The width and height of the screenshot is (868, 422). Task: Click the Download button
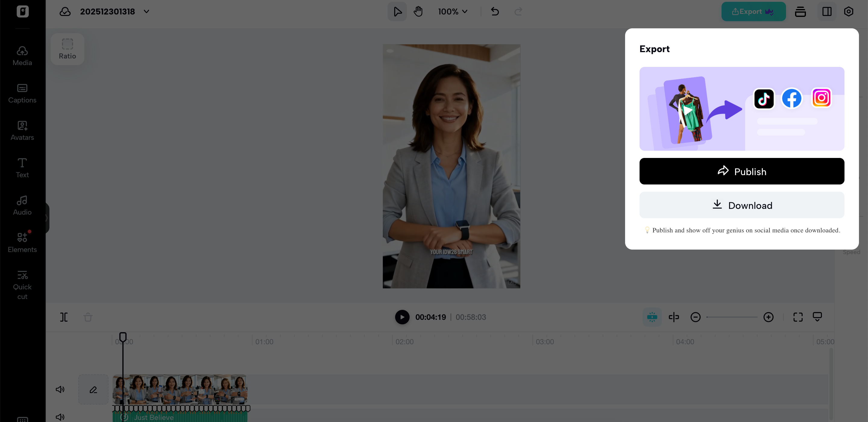click(x=742, y=205)
